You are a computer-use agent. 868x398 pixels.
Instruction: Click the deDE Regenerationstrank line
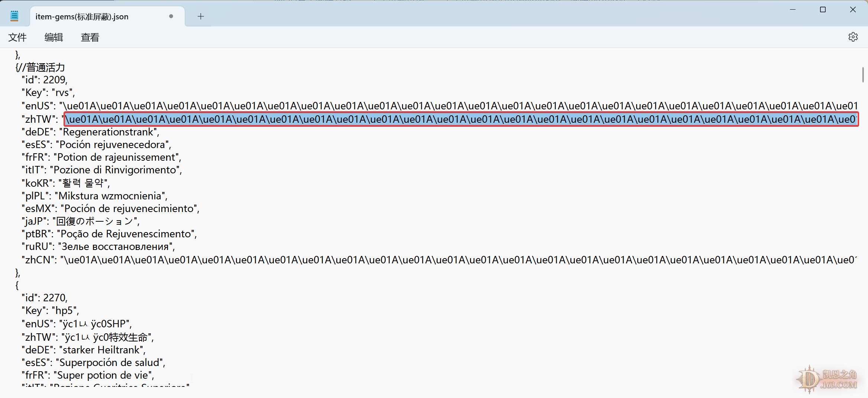point(91,132)
